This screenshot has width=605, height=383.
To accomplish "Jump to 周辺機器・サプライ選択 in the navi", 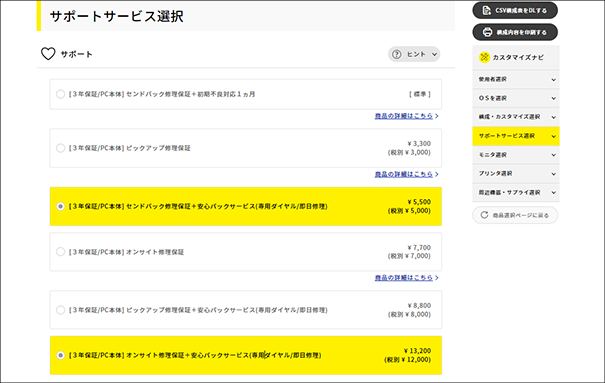I will pos(516,192).
